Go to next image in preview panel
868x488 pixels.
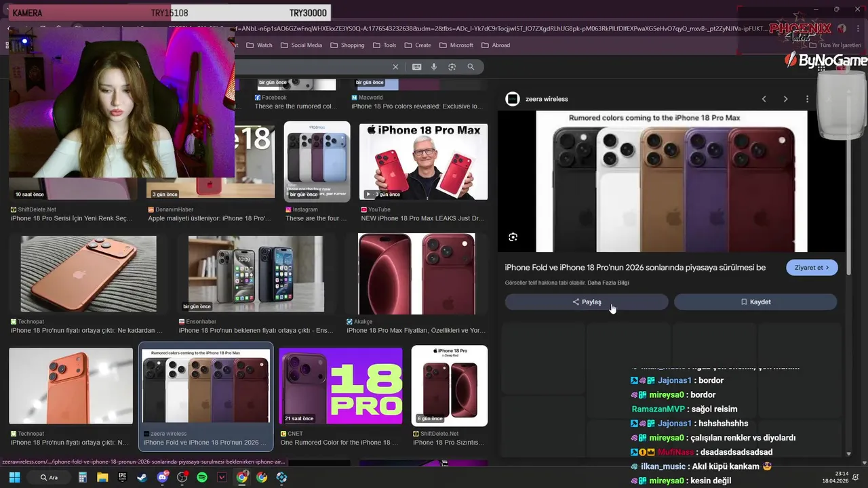coord(785,99)
